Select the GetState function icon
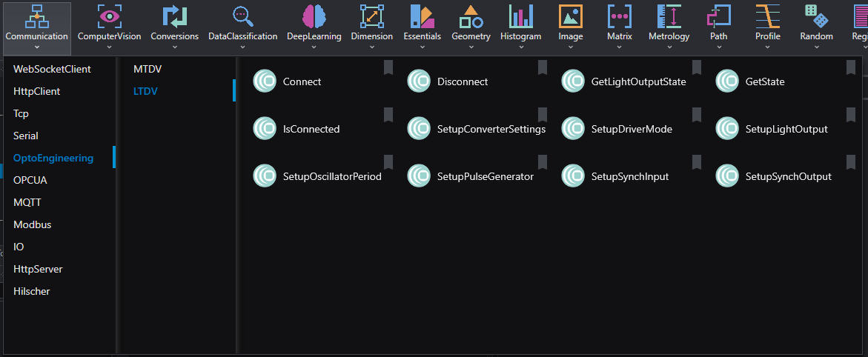The width and height of the screenshot is (868, 357). pos(727,81)
